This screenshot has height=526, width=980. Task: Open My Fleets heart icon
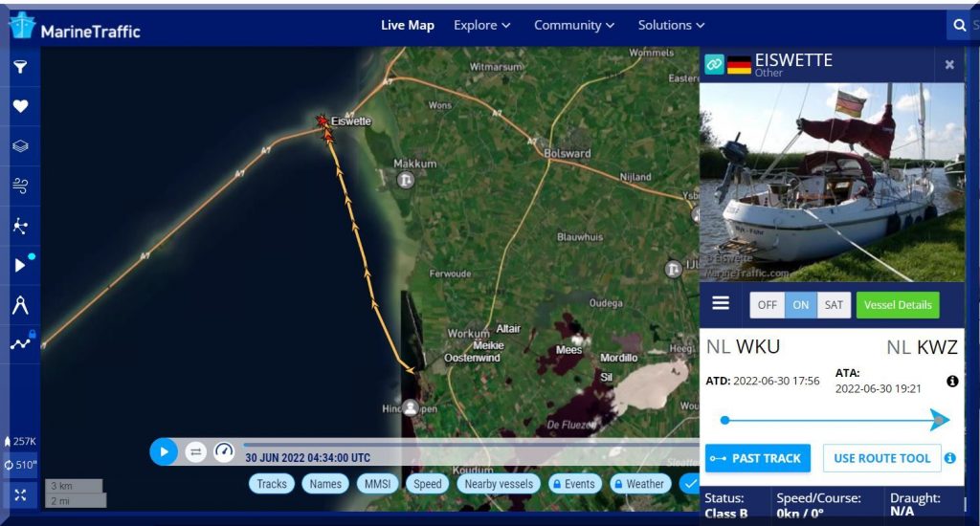(21, 106)
